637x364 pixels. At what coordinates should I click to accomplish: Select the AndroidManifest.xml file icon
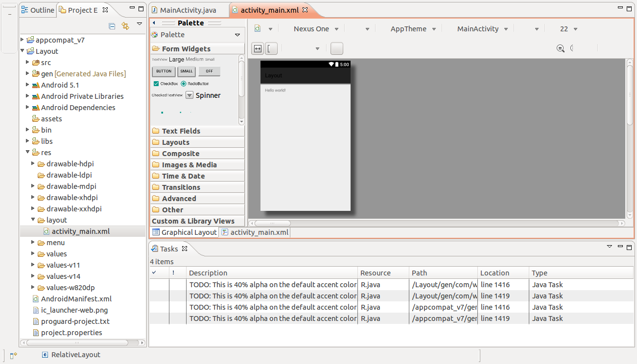click(35, 299)
